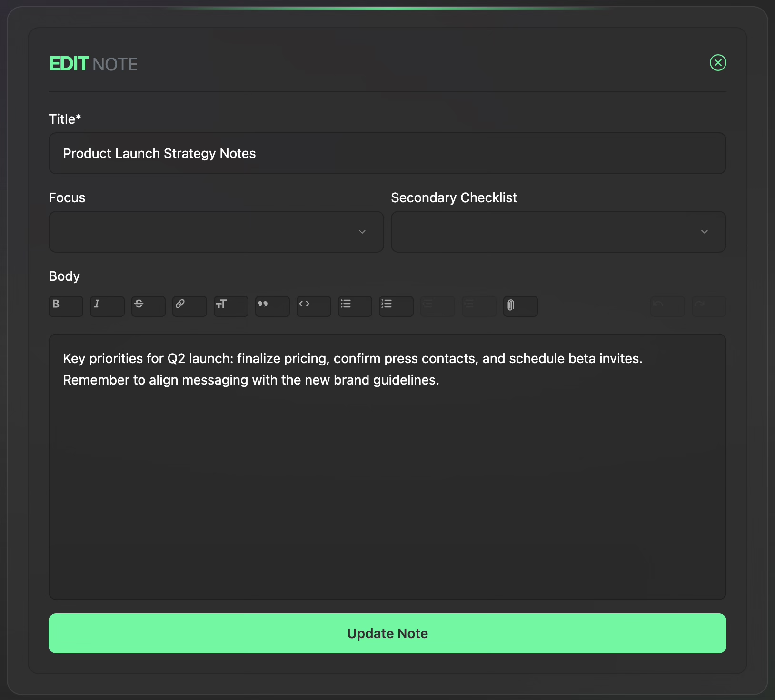Image resolution: width=775 pixels, height=700 pixels.
Task: Expand the Focus dropdown
Action: (x=216, y=232)
